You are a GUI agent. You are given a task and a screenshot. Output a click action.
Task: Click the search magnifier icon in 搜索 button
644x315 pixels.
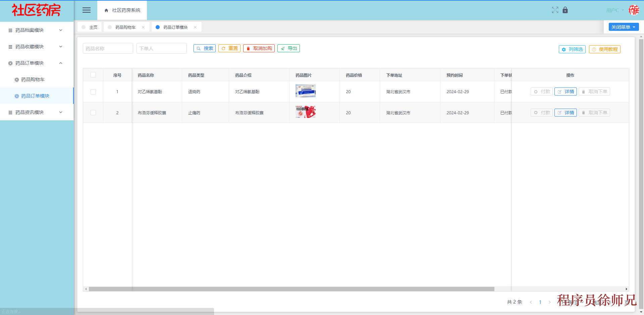click(x=199, y=48)
